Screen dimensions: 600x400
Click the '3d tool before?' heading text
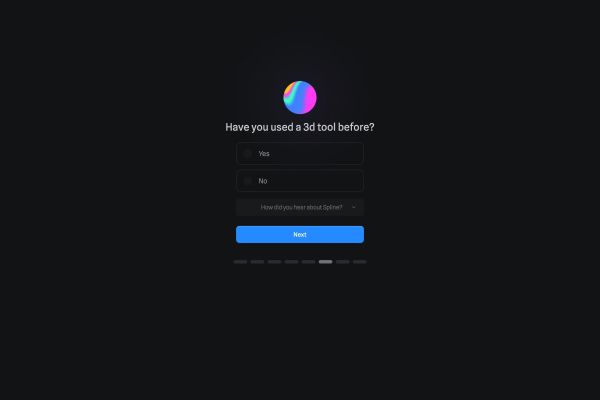(x=339, y=127)
